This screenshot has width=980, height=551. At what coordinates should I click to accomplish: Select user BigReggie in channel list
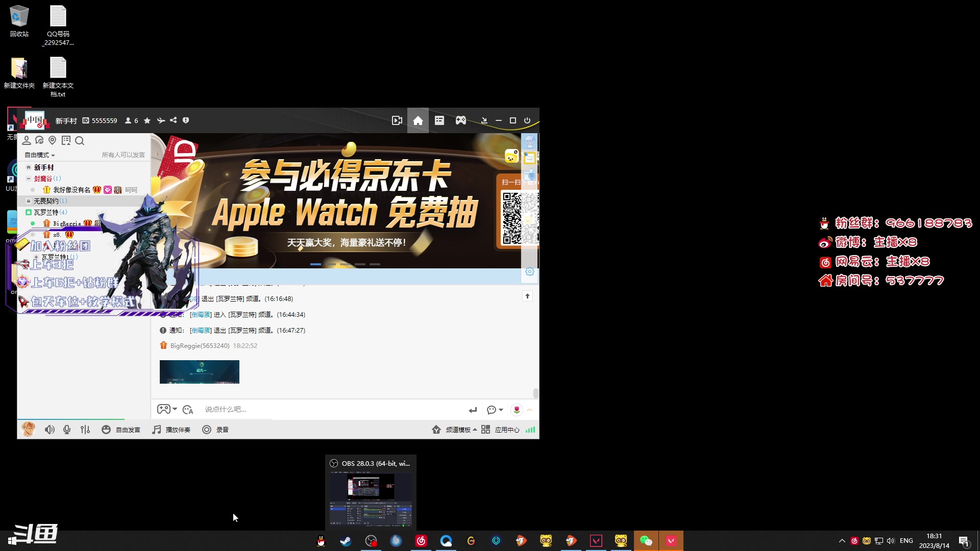67,223
